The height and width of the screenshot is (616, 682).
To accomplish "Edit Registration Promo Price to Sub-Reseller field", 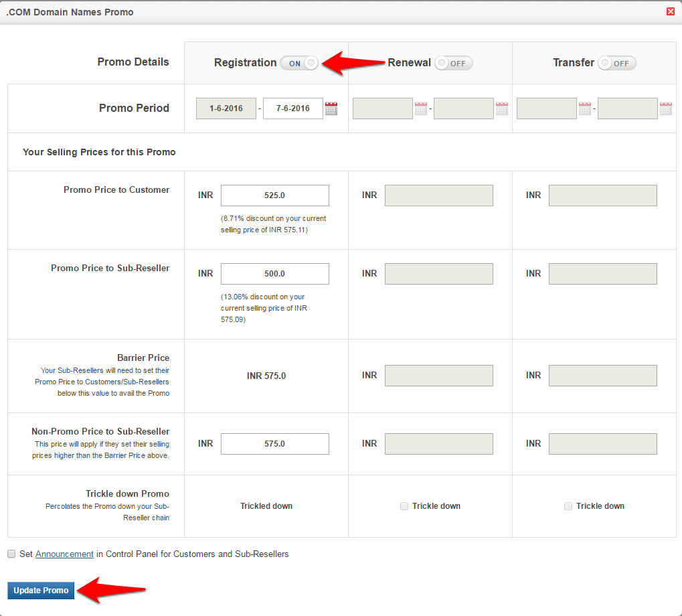I will click(x=274, y=274).
